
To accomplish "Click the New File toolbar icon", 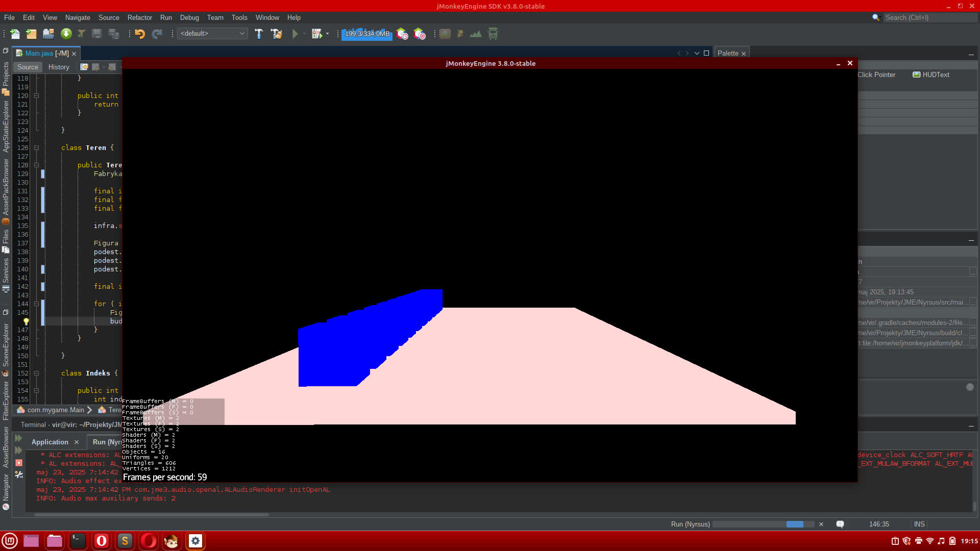I will coord(15,34).
